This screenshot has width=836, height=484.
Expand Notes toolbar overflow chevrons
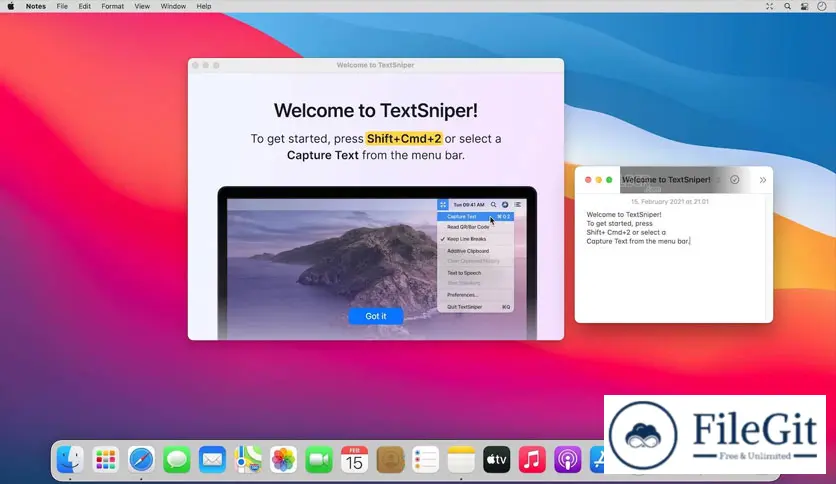[763, 180]
